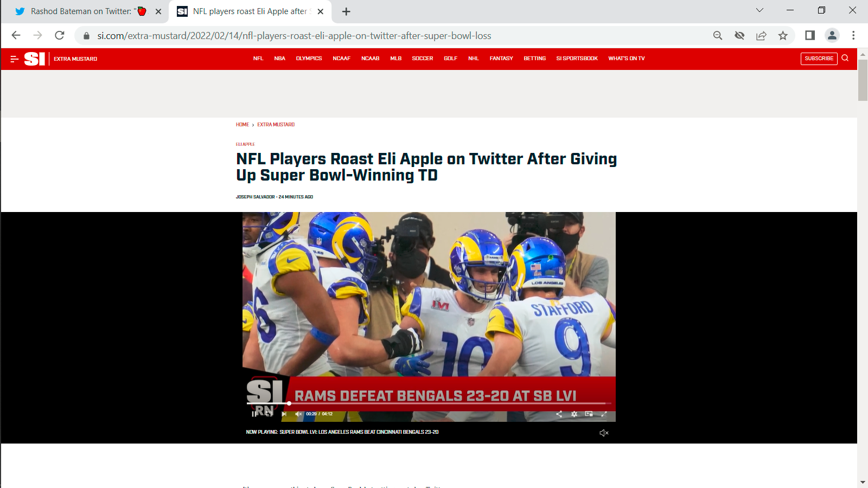Viewport: 868px width, 488px height.
Task: Enter fullscreen on the video player
Action: (604, 414)
